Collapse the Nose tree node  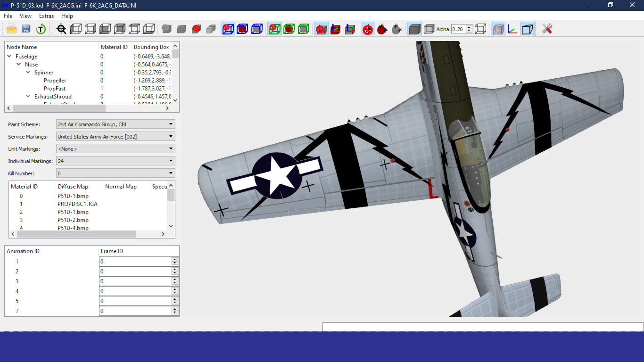click(19, 65)
